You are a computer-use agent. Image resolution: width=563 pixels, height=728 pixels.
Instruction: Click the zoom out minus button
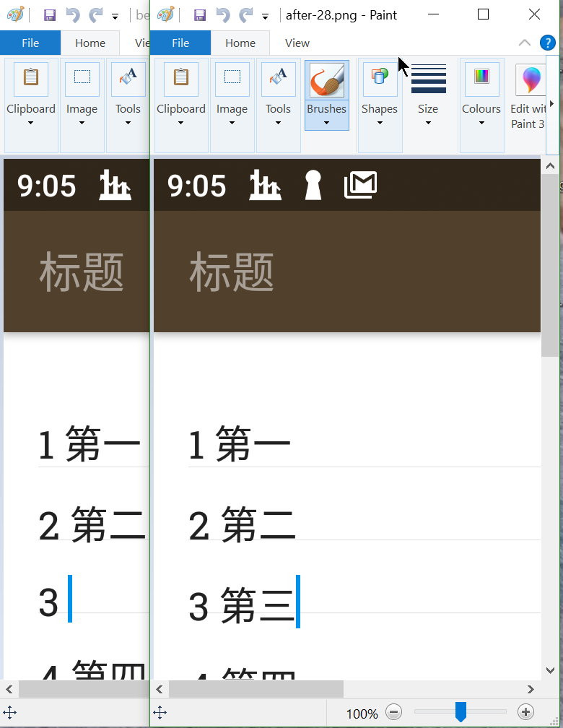click(394, 712)
